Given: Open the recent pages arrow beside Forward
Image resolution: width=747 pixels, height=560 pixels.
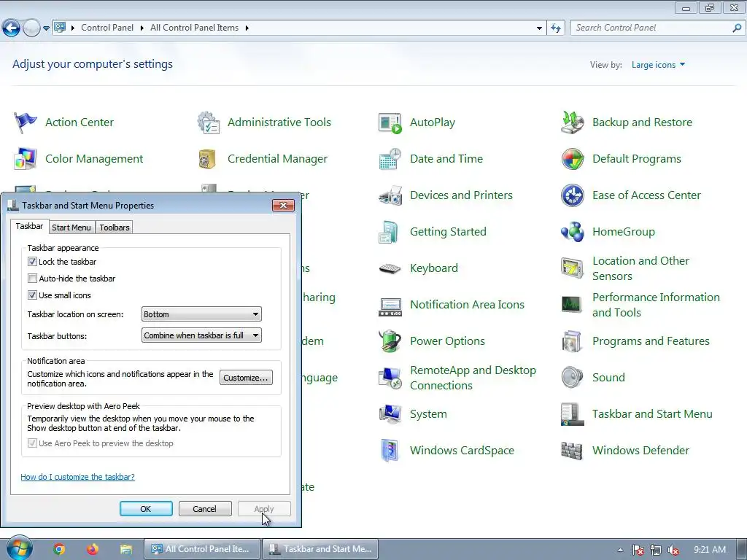Looking at the screenshot, I should (46, 28).
